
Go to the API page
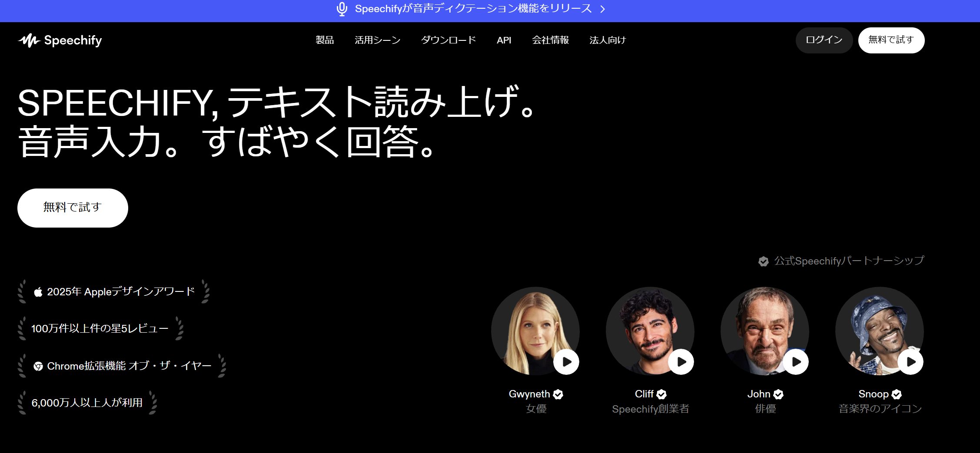click(x=504, y=40)
